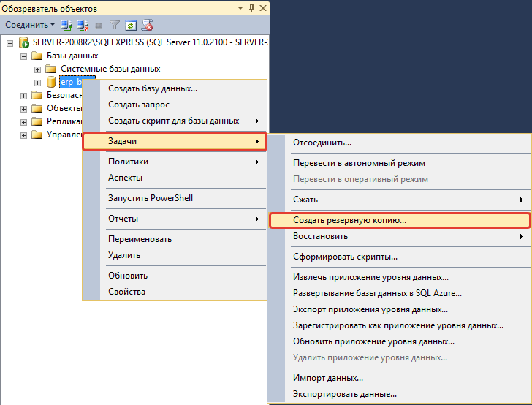Collapse the Базы данных tree node
532x405 pixels.
click(x=24, y=56)
